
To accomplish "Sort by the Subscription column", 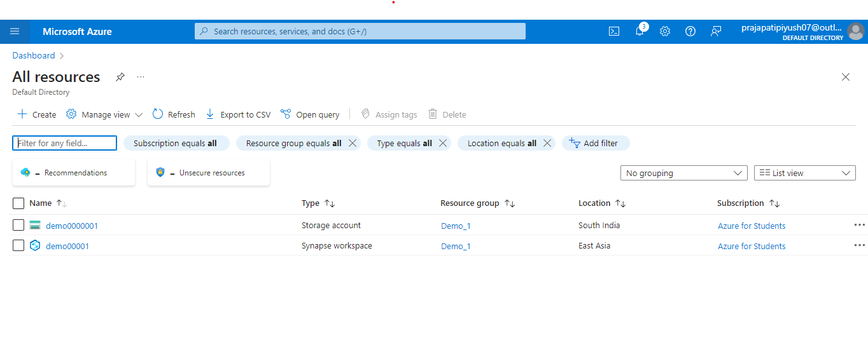I will click(748, 203).
